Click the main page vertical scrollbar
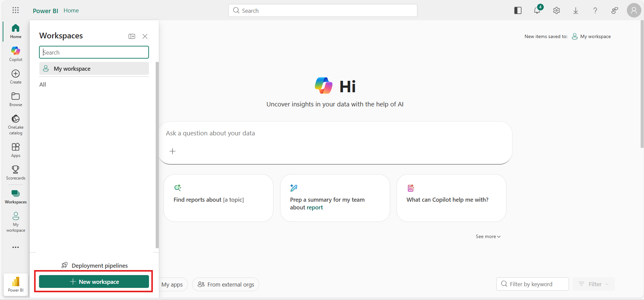Screen dimensions: 644x300 [x=642, y=84]
